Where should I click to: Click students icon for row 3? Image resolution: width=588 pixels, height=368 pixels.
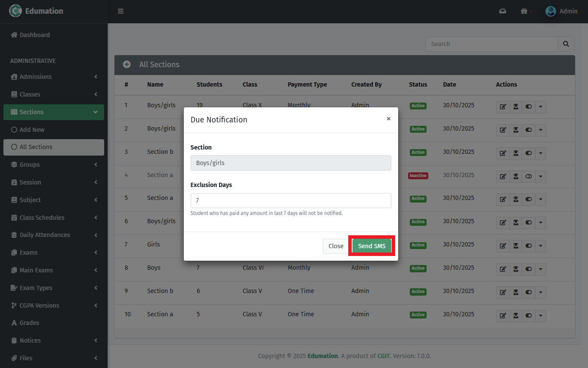[516, 153]
